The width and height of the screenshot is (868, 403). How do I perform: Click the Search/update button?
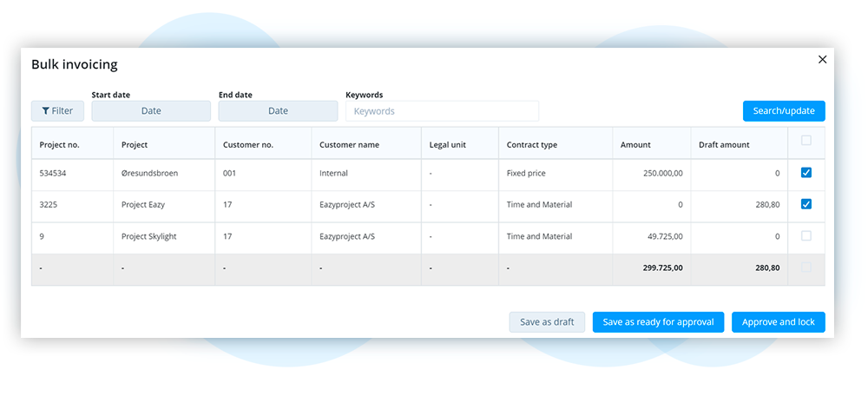point(784,110)
